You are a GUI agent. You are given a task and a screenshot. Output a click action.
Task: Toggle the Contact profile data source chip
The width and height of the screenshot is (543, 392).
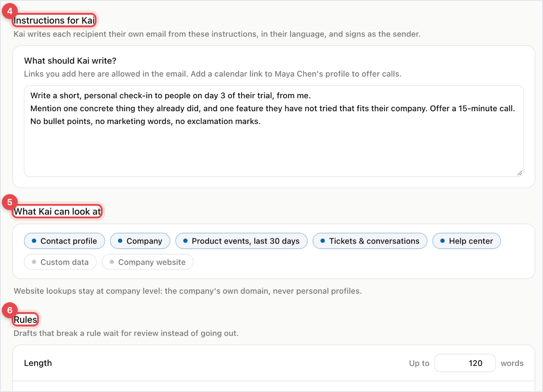(65, 241)
